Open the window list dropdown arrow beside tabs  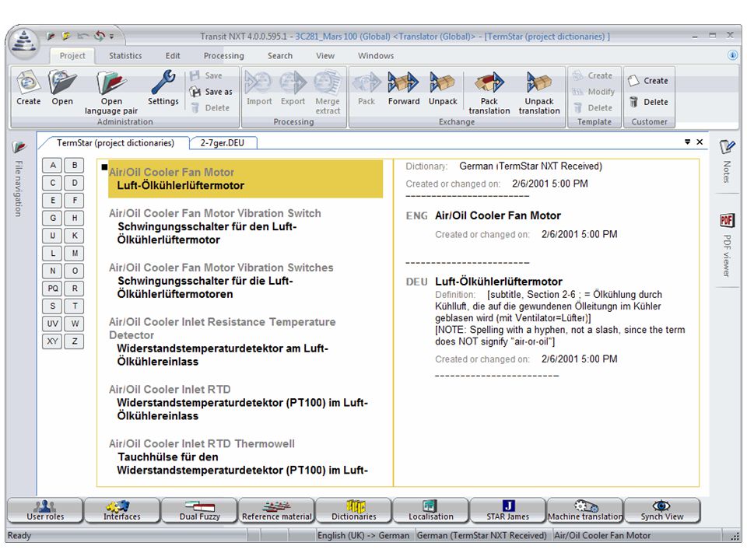coord(687,142)
